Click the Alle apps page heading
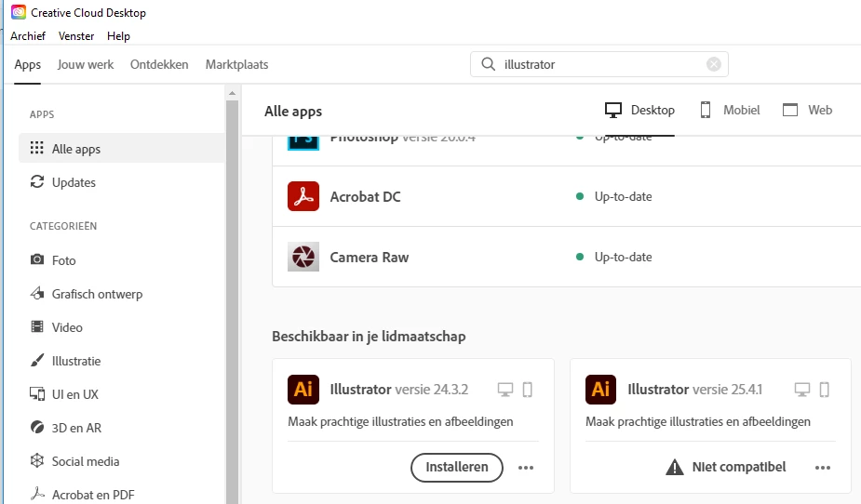This screenshot has width=861, height=504. [293, 112]
